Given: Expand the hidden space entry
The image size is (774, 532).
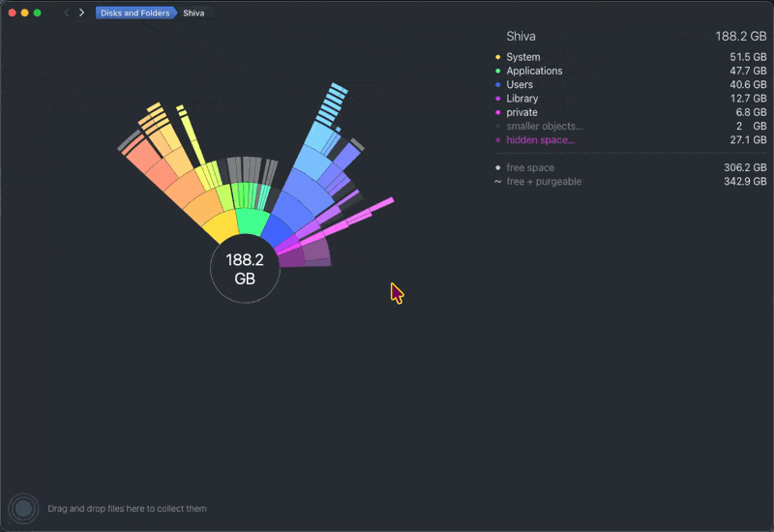Looking at the screenshot, I should pyautogui.click(x=540, y=140).
